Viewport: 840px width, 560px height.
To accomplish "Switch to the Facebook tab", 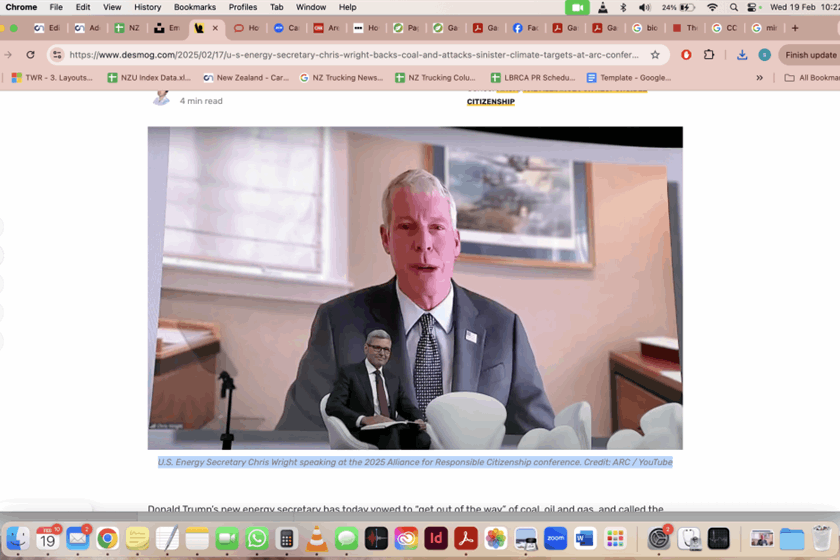I will (525, 28).
